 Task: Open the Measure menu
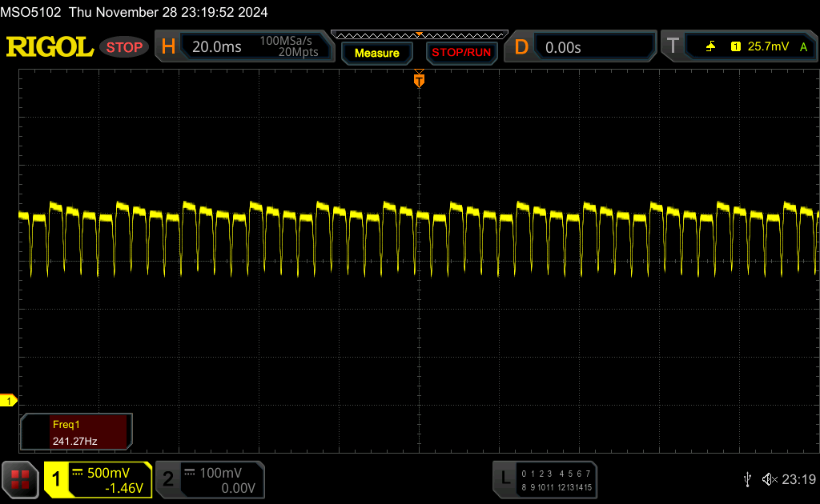pos(377,53)
